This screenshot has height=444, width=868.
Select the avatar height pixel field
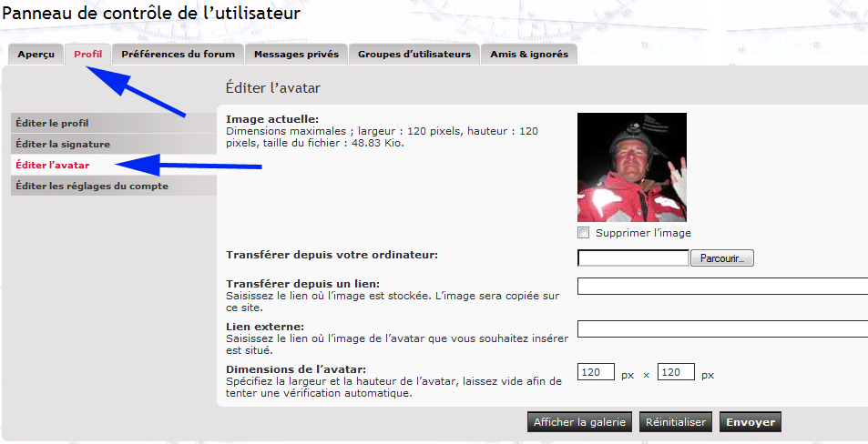[x=676, y=372]
